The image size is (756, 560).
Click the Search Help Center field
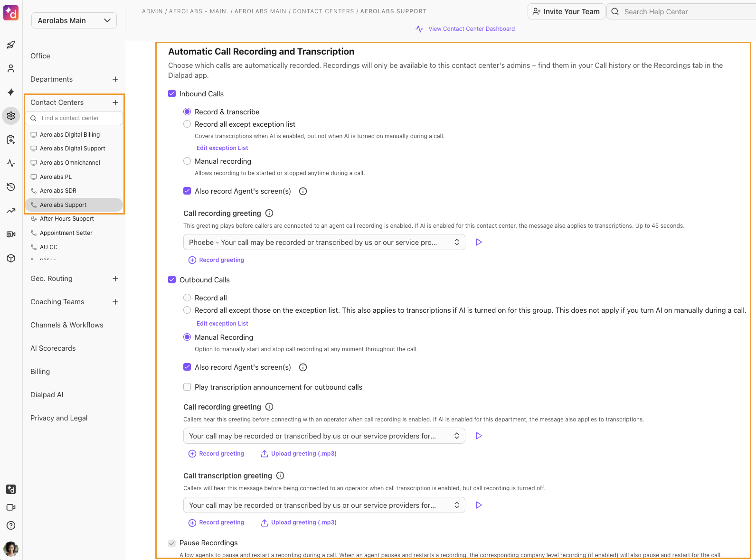tap(681, 11)
